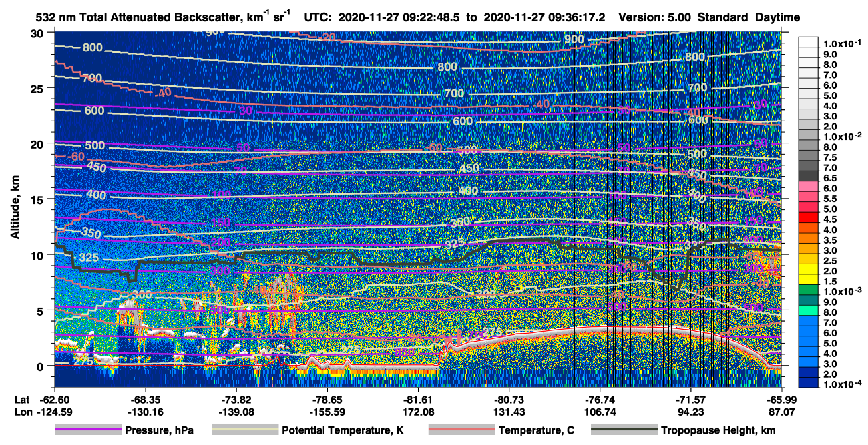The image size is (868, 445).
Task: Click the 'Lat' row label
Action: 21,399
